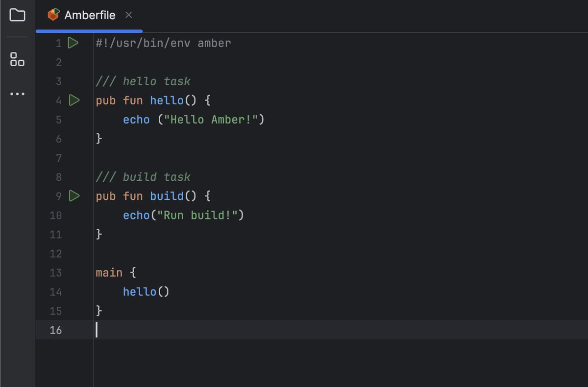The width and height of the screenshot is (588, 387).
Task: Click the '/// hello task' comment
Action: tap(143, 81)
